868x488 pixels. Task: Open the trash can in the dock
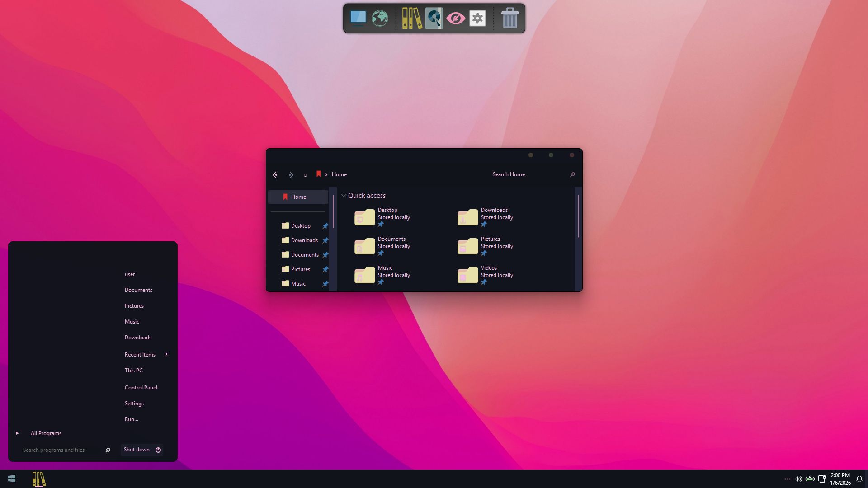tap(509, 18)
